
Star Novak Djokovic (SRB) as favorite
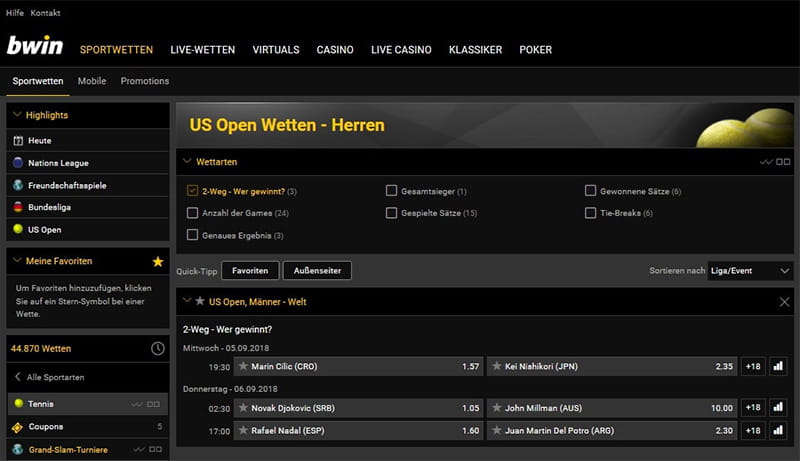click(x=243, y=408)
